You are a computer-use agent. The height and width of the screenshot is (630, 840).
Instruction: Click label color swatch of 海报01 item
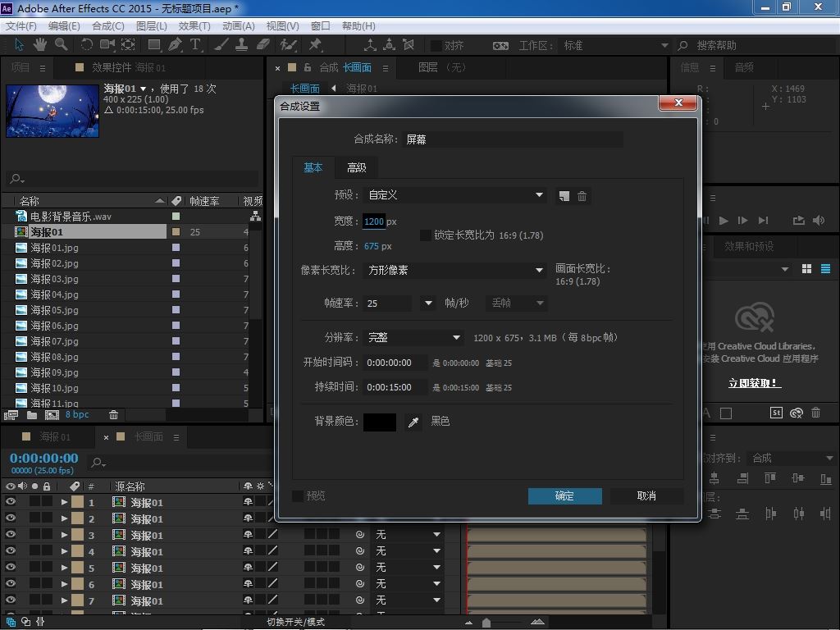176,232
